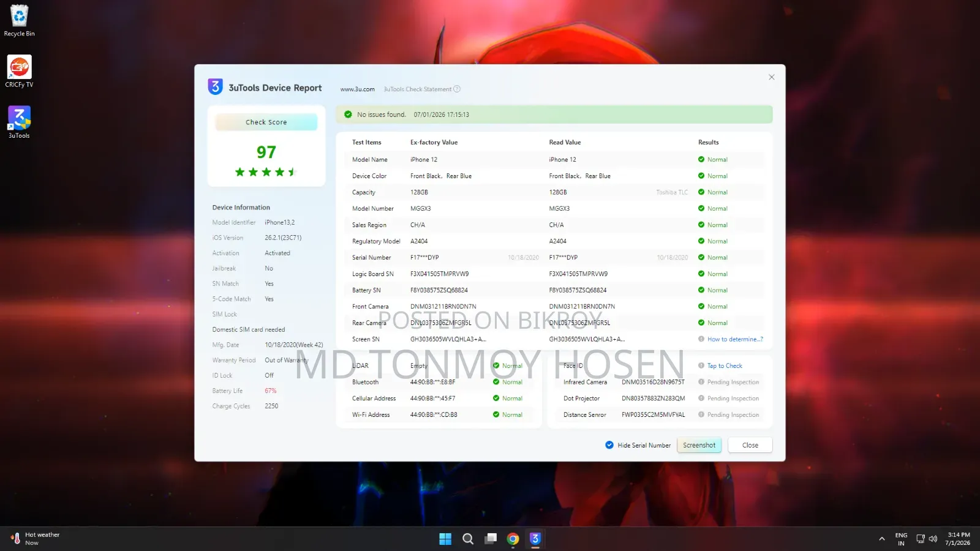The width and height of the screenshot is (980, 551).
Task: Click the 3uTools logo in report header
Action: [215, 87]
